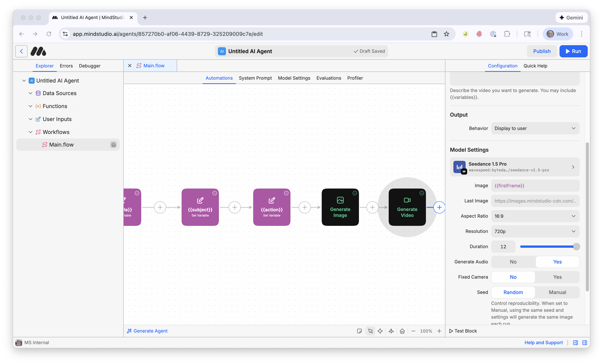Open the Behavior dropdown showing Display to user
This screenshot has height=364, width=603.
pos(535,128)
